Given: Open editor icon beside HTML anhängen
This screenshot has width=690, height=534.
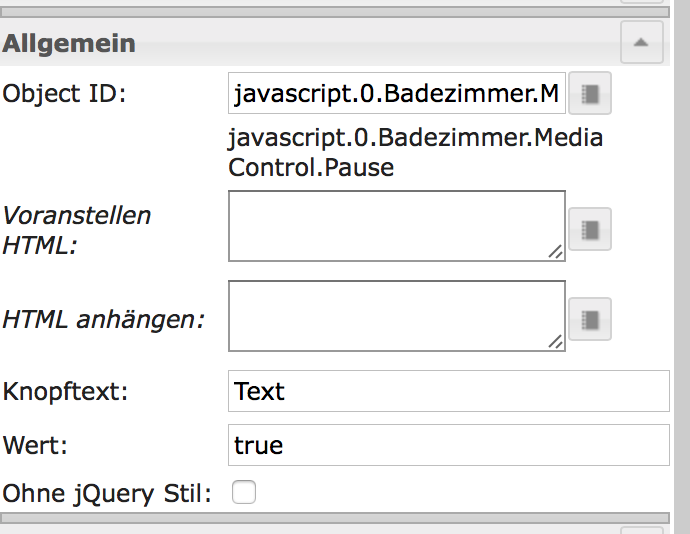Looking at the screenshot, I should (x=590, y=319).
